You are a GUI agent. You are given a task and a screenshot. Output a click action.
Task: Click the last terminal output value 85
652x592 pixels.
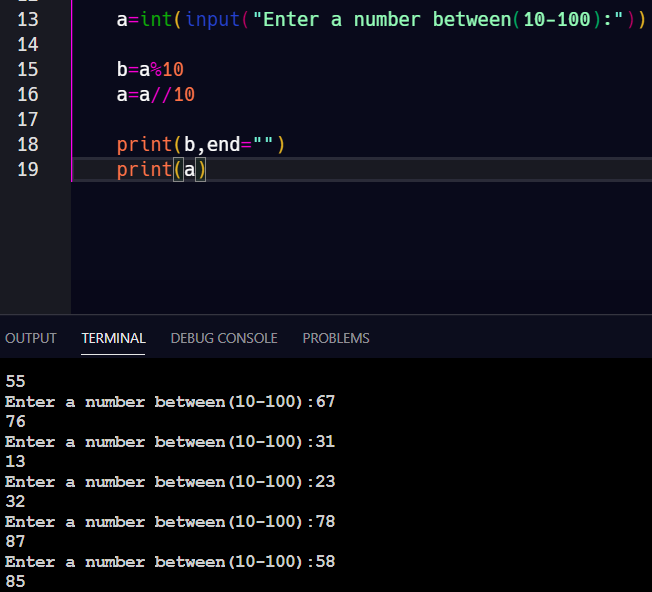(15, 581)
